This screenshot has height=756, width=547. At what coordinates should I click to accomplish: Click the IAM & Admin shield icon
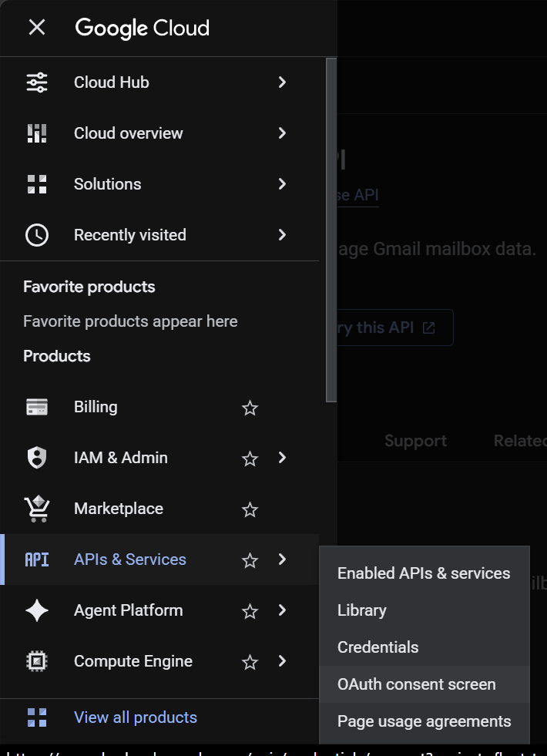pyautogui.click(x=37, y=458)
